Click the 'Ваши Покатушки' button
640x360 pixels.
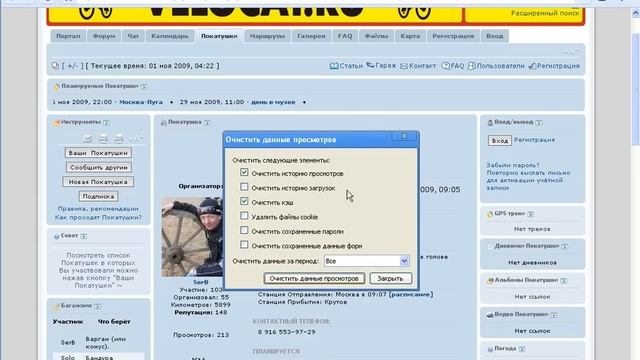98,153
